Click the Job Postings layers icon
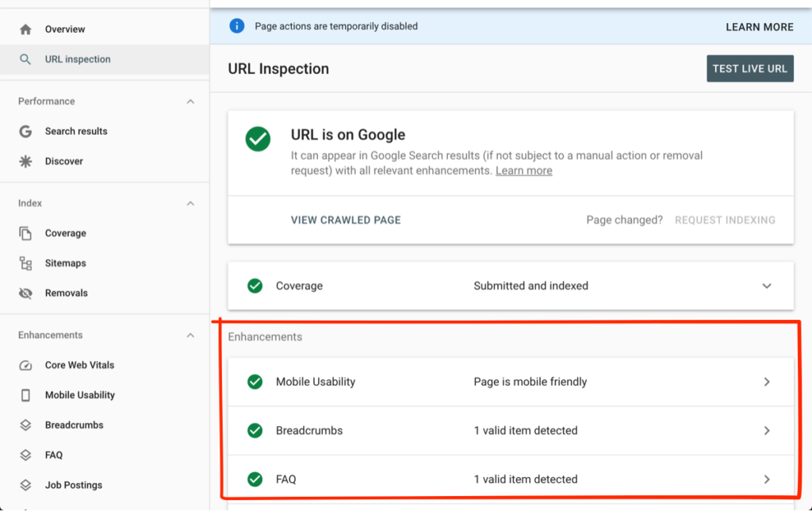 click(25, 486)
